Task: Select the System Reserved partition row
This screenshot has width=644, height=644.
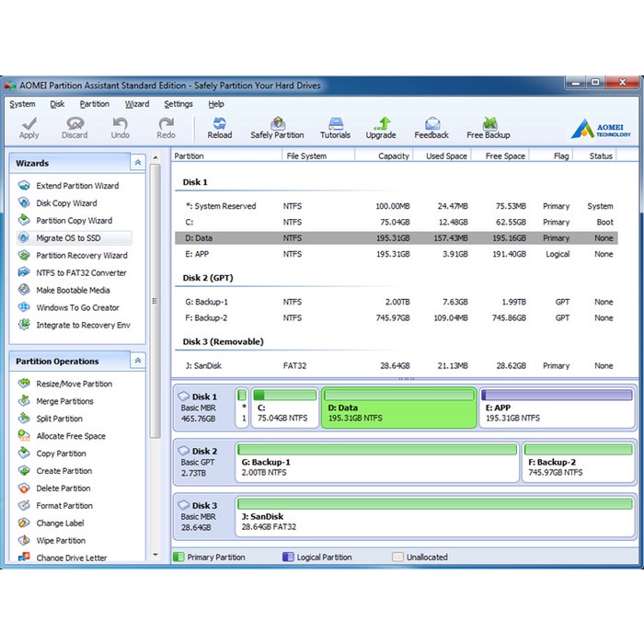Action: 397,206
